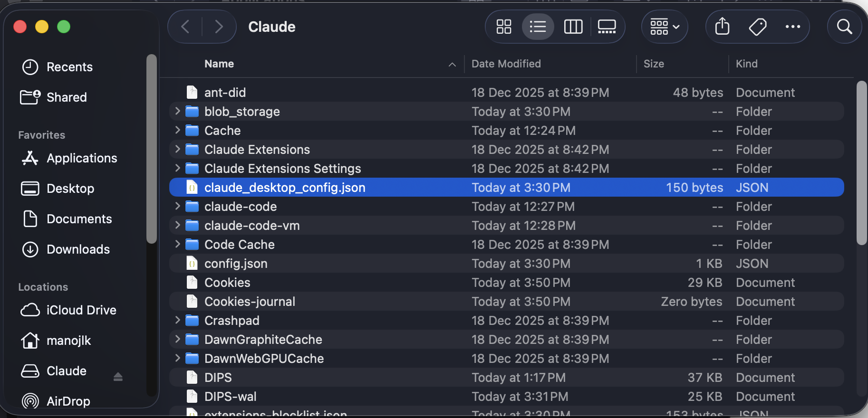Sort by the Date Modified column
The image size is (868, 418).
(x=506, y=64)
